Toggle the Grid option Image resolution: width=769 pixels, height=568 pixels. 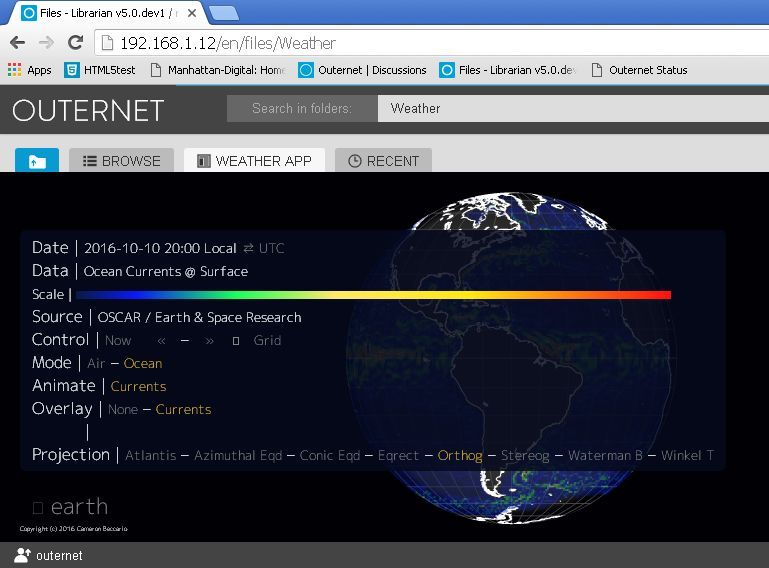[x=267, y=340]
